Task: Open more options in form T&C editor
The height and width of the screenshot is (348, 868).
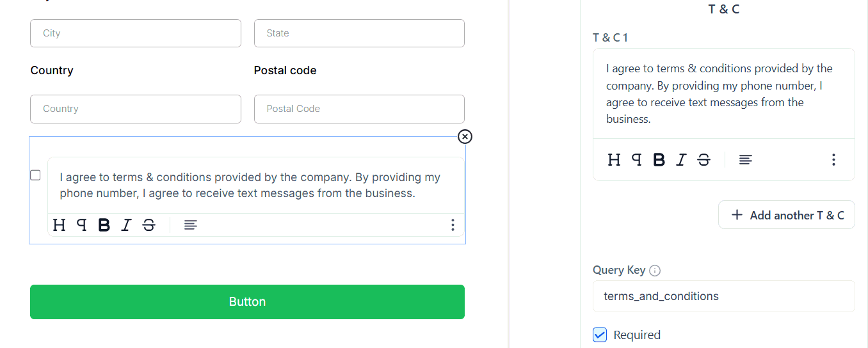Action: click(x=453, y=225)
